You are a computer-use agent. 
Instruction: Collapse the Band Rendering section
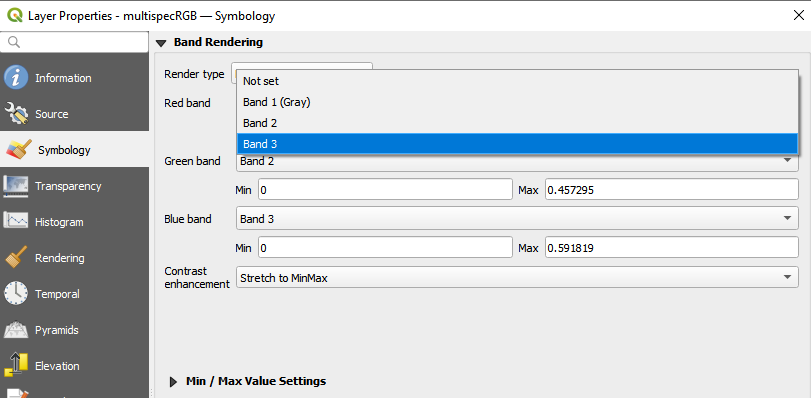[x=161, y=43]
